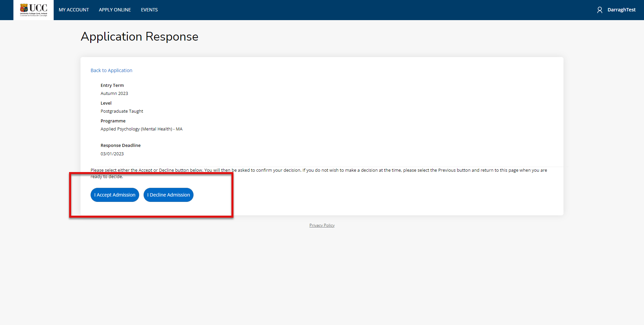Image resolution: width=644 pixels, height=325 pixels.
Task: Click the Autumn 2023 value
Action: click(x=114, y=94)
